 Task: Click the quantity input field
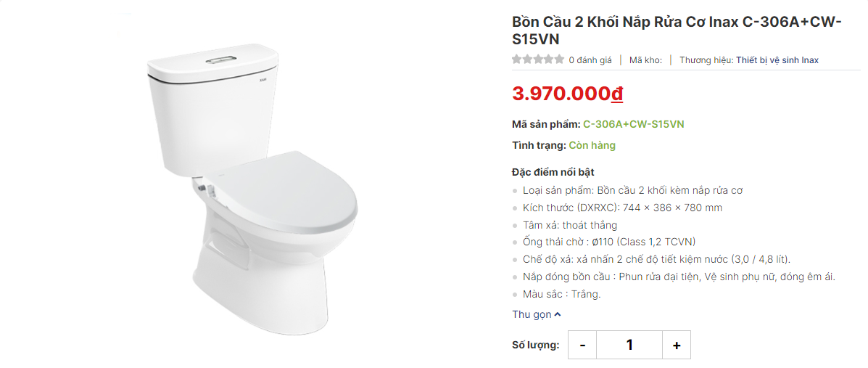pyautogui.click(x=629, y=345)
